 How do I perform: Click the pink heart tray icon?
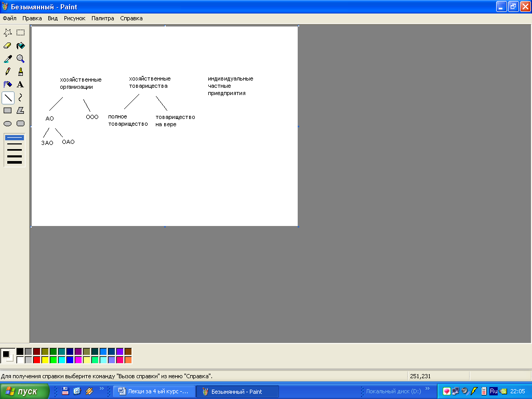[x=446, y=391]
